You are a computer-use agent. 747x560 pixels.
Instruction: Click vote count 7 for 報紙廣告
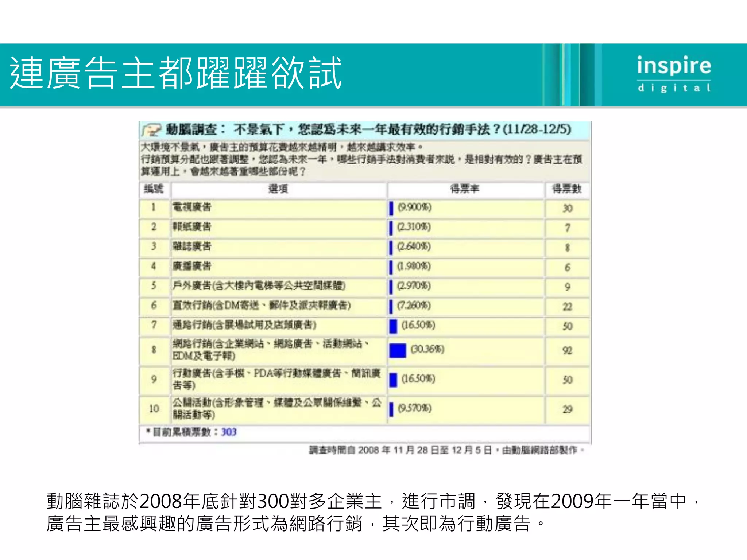coord(568,228)
